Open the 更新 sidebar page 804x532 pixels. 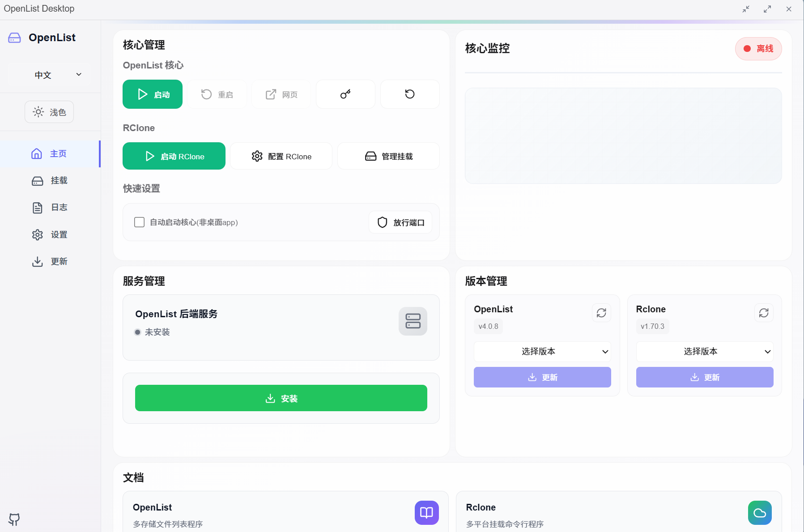(x=50, y=261)
